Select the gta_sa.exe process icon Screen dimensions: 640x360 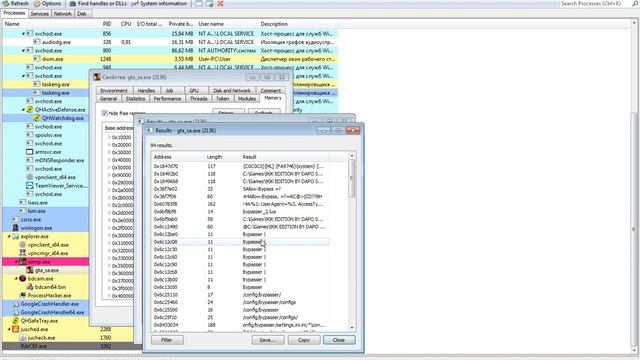pos(30,270)
